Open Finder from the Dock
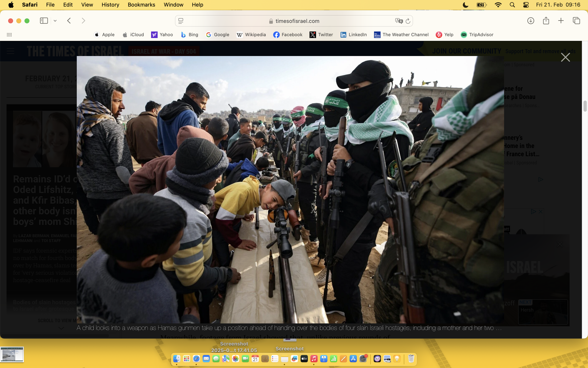 click(177, 359)
